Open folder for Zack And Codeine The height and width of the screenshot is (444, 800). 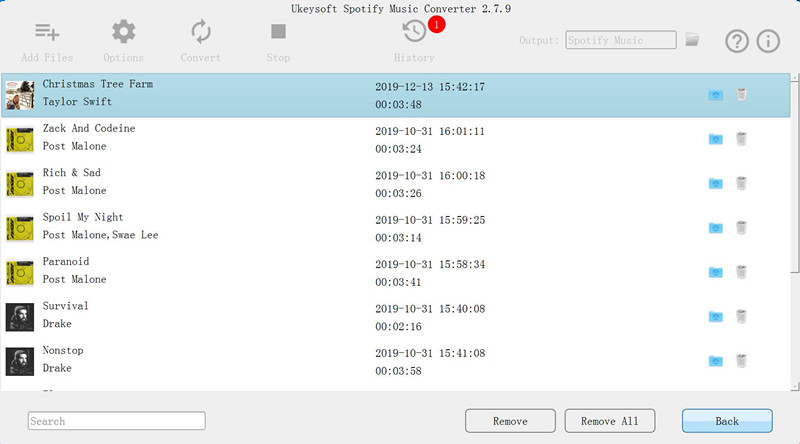pyautogui.click(x=715, y=139)
